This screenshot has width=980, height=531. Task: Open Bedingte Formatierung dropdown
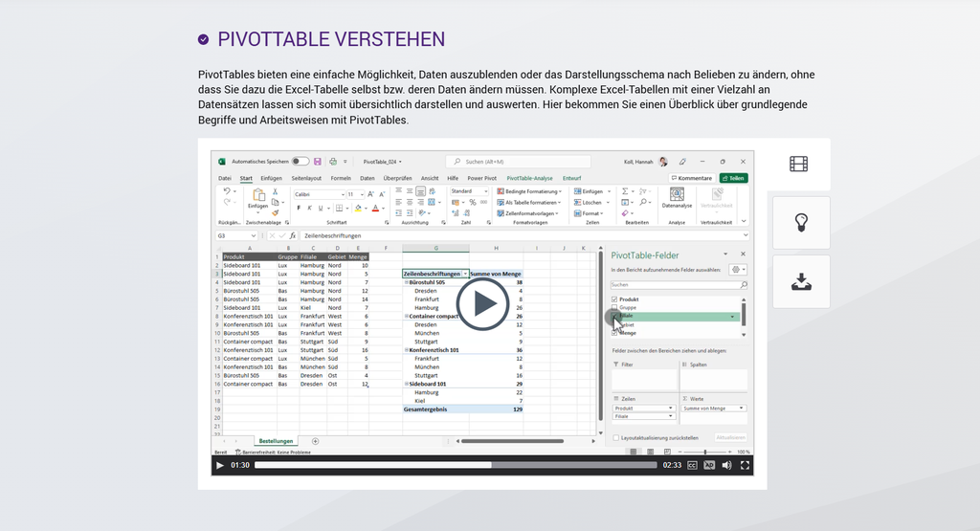[x=529, y=191]
